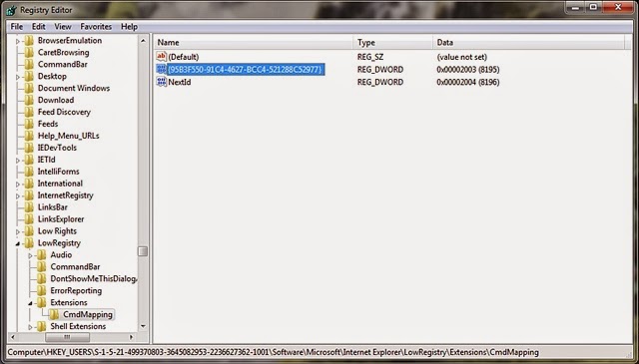Image resolution: width=639 pixels, height=364 pixels.
Task: Click the LowRegistry folder icon
Action: (29, 242)
